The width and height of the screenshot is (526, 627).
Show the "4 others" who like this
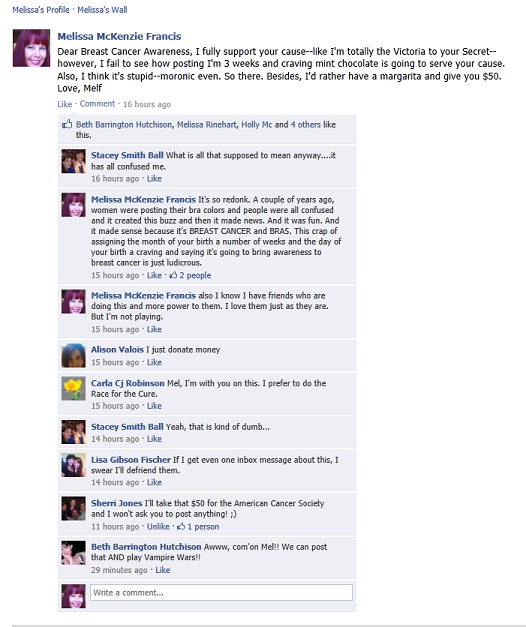point(306,125)
